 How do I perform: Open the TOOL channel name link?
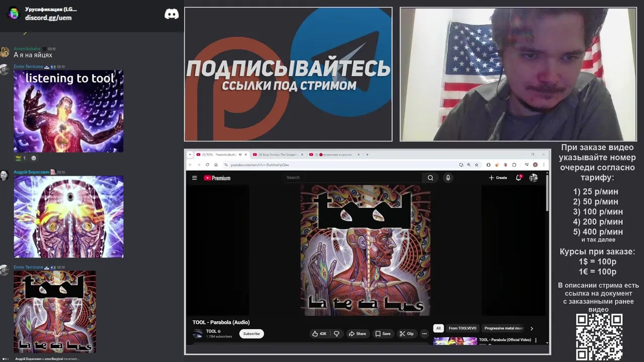(x=211, y=331)
